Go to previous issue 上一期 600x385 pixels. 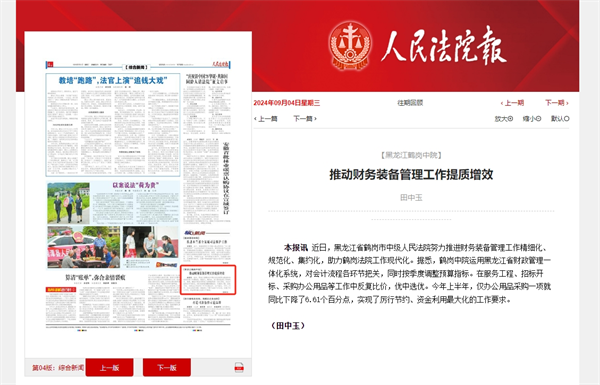(x=512, y=103)
